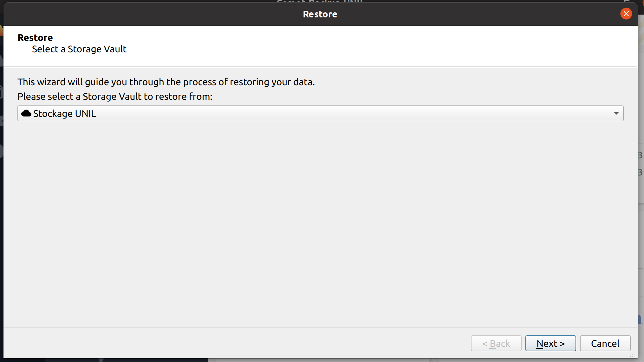Image resolution: width=644 pixels, height=362 pixels.
Task: Click the greyed-out Back button
Action: click(x=496, y=343)
